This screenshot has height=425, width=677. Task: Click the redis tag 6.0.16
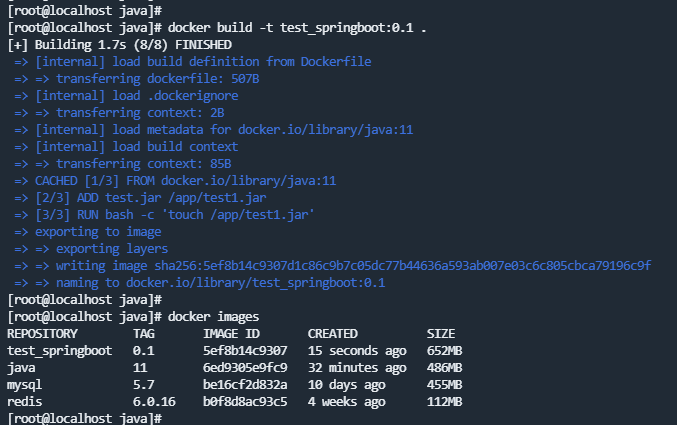(x=154, y=402)
